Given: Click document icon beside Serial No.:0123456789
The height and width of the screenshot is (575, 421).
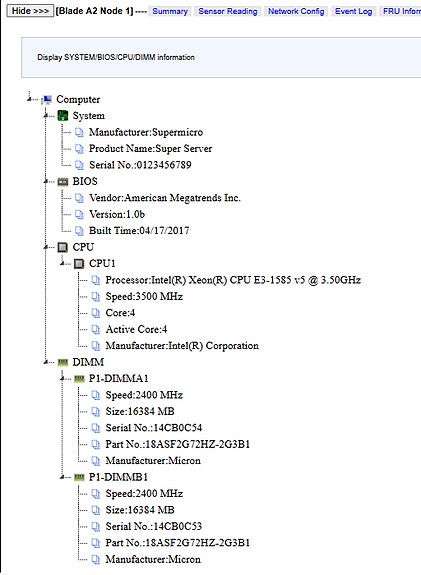Looking at the screenshot, I should point(79,165).
